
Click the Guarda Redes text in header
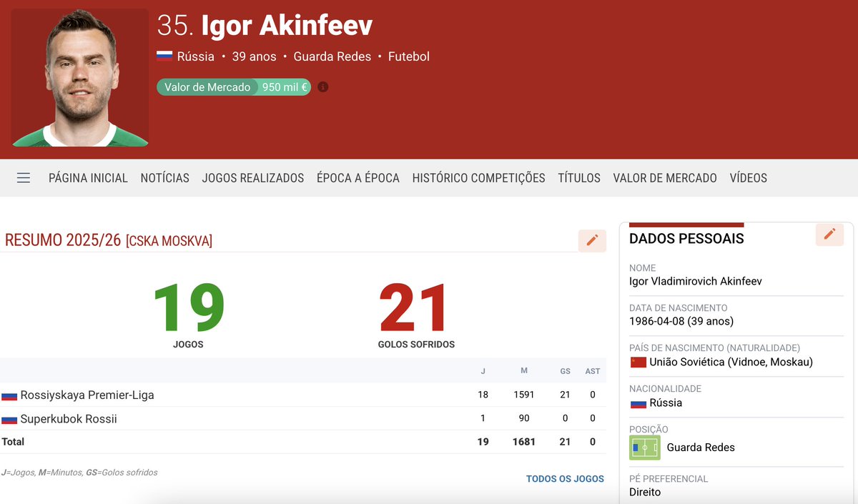332,56
